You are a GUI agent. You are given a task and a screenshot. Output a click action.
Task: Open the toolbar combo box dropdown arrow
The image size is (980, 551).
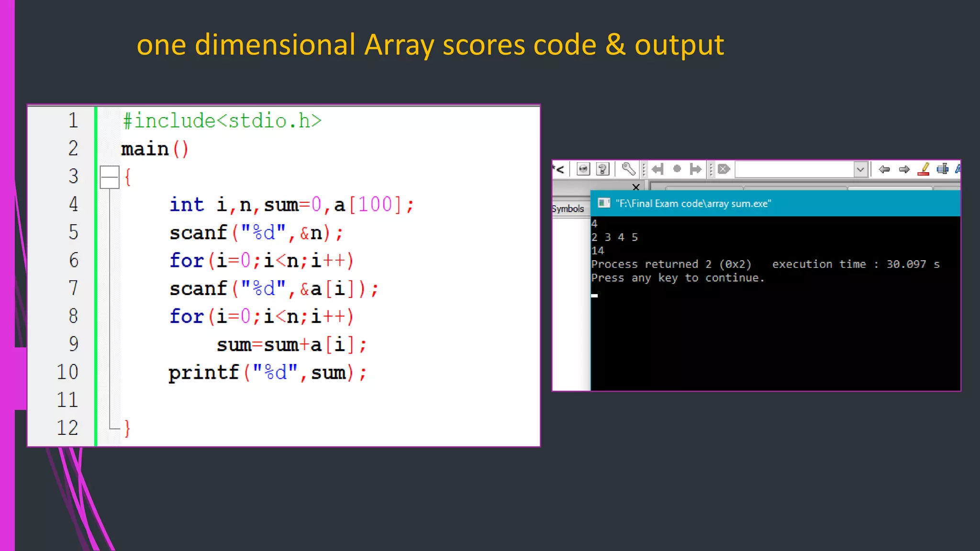pyautogui.click(x=860, y=169)
